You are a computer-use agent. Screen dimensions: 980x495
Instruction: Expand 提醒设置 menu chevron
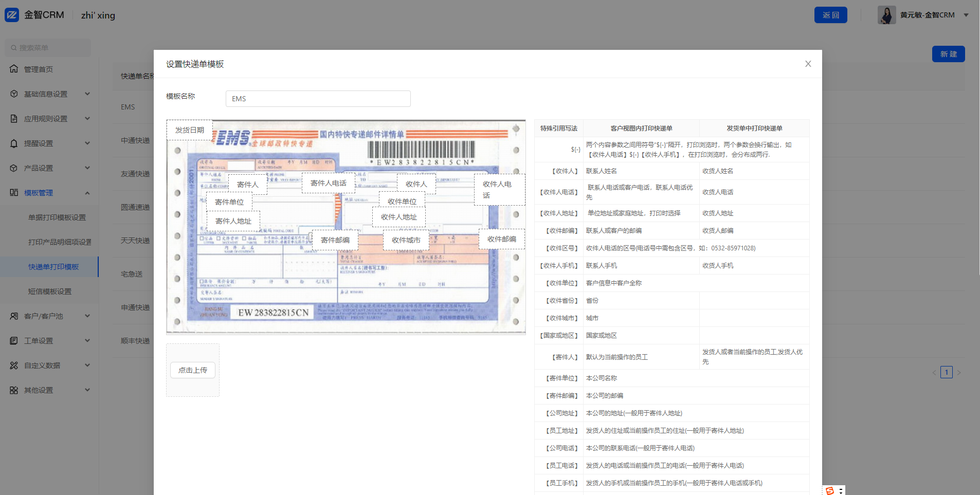tap(87, 143)
